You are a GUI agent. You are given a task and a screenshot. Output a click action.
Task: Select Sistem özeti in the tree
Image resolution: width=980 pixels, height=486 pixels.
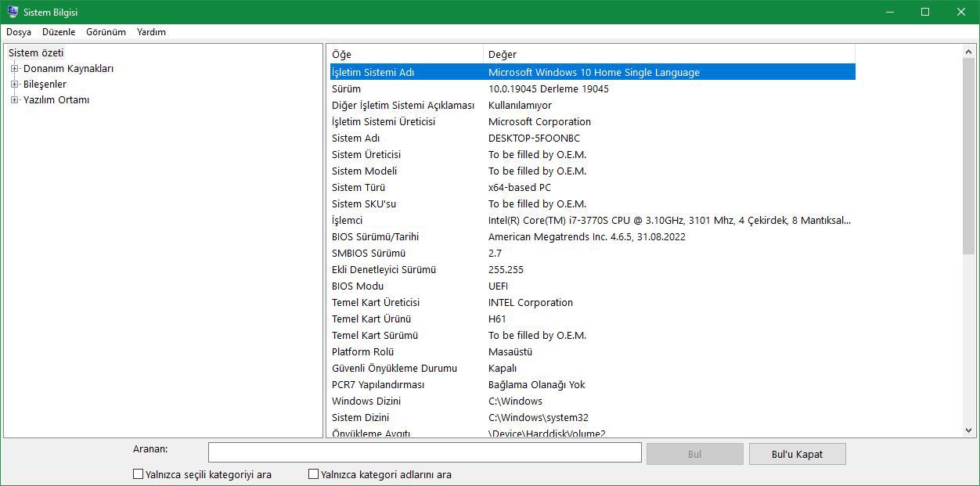[x=36, y=52]
